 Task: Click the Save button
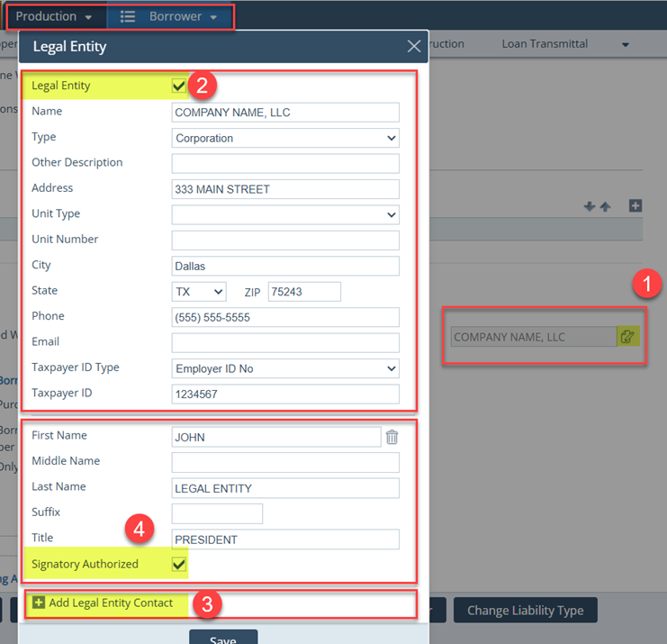[223, 639]
